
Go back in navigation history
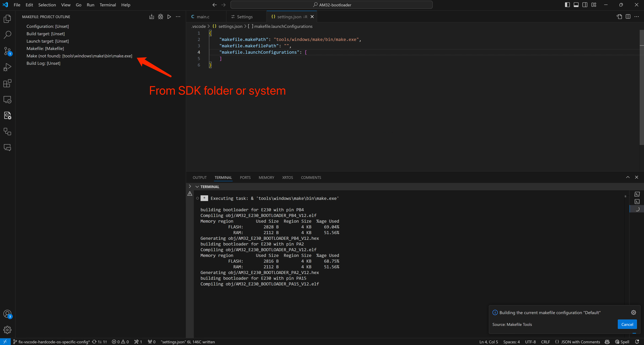tap(214, 5)
